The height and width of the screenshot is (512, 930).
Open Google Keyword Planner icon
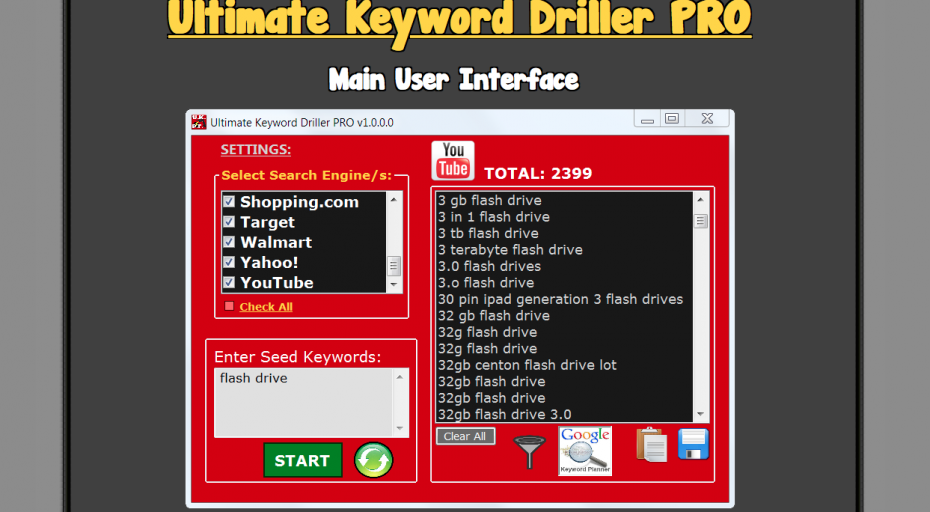pos(585,450)
